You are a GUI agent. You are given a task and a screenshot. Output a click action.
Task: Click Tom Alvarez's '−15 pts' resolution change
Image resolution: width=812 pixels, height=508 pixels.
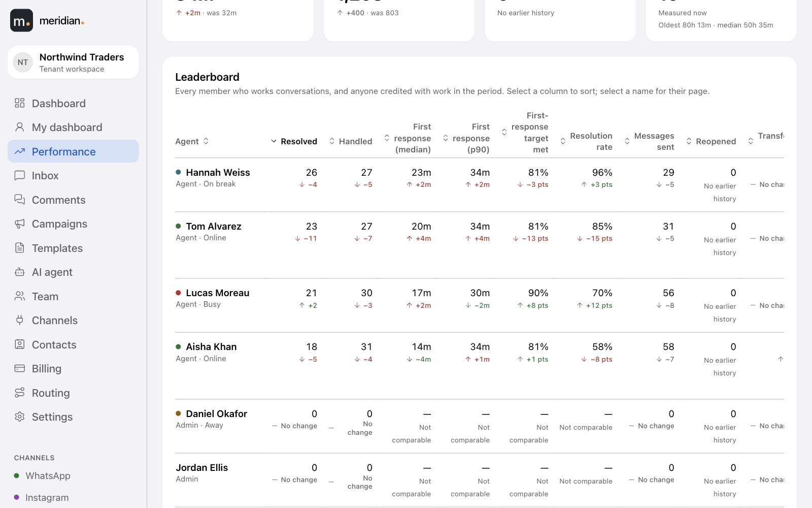594,238
